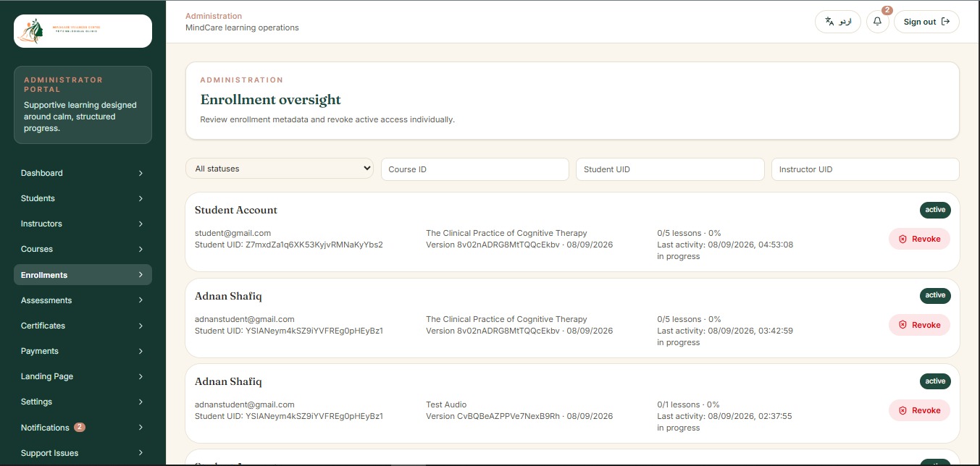The image size is (980, 466).
Task: Switch language with the Urdu translate button
Action: click(838, 22)
